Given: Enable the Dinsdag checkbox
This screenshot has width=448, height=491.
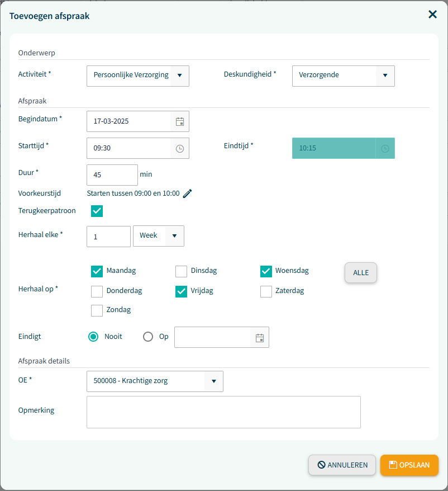Looking at the screenshot, I should (x=181, y=271).
